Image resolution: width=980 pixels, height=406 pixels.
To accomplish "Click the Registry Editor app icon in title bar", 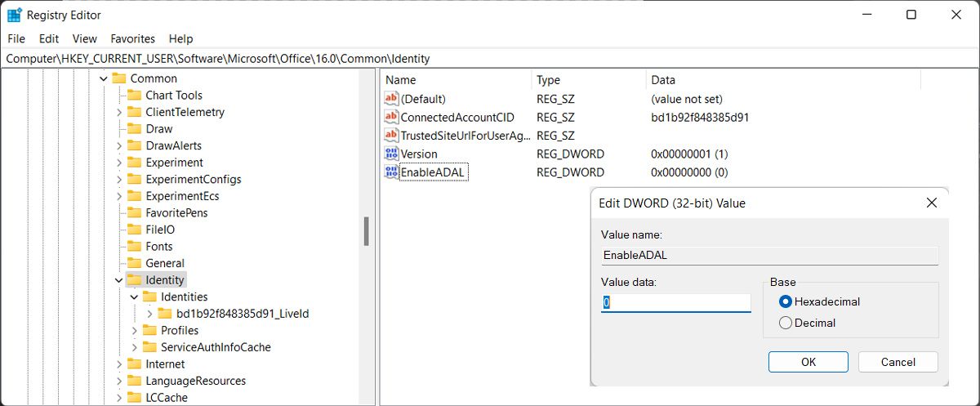I will (x=14, y=15).
